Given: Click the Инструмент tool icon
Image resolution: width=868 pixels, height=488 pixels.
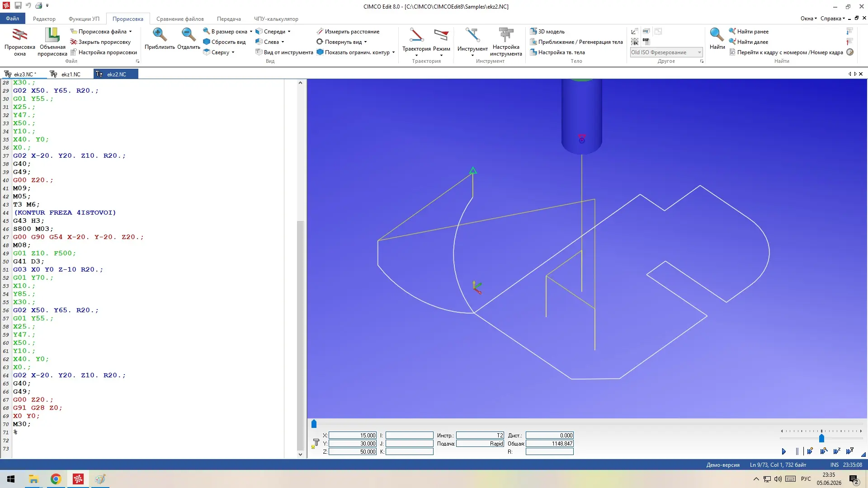Looking at the screenshot, I should [x=472, y=35].
